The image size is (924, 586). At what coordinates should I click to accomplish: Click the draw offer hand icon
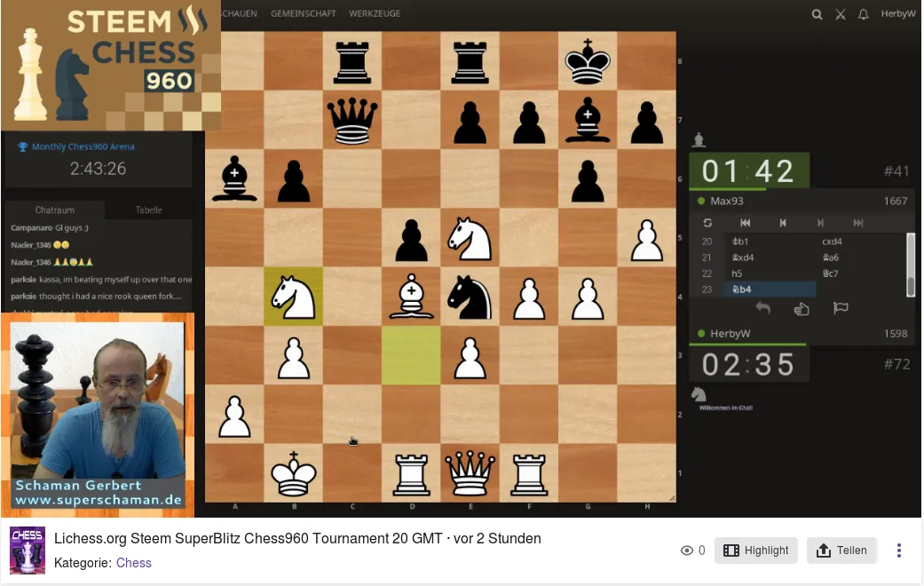(x=802, y=308)
